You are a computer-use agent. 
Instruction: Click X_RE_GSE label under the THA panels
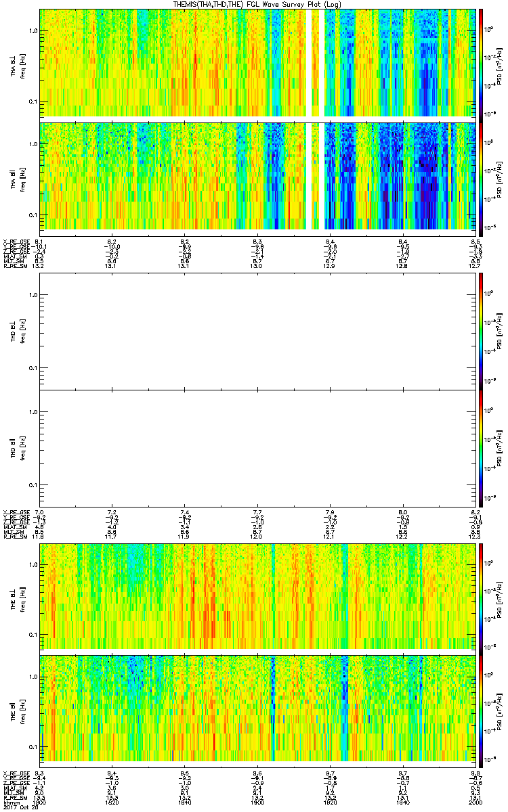[16, 242]
